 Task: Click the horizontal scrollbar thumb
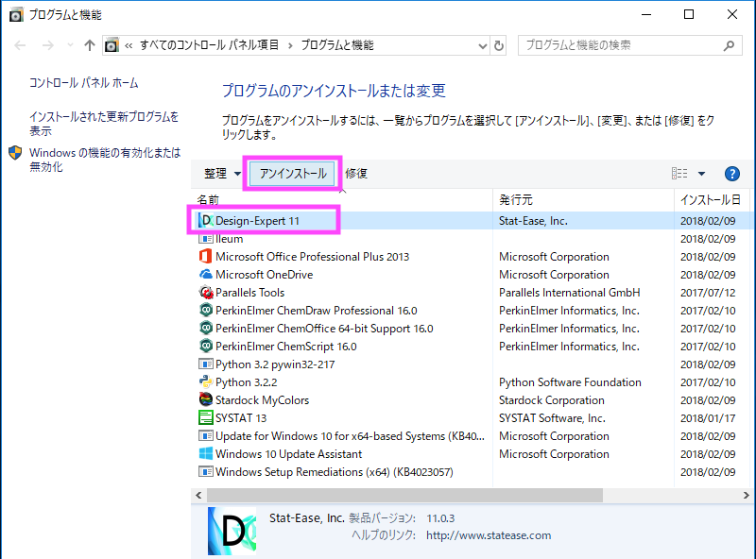pos(405,495)
